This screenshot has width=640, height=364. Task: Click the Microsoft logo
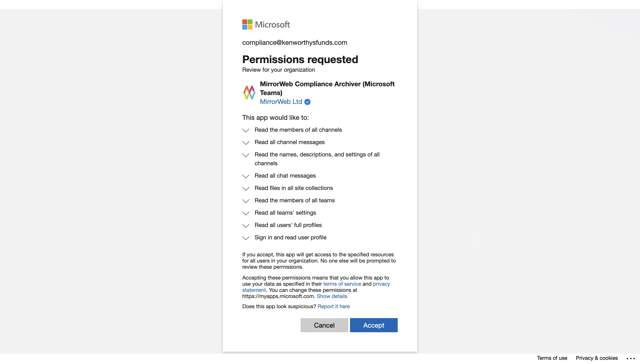pos(266,24)
